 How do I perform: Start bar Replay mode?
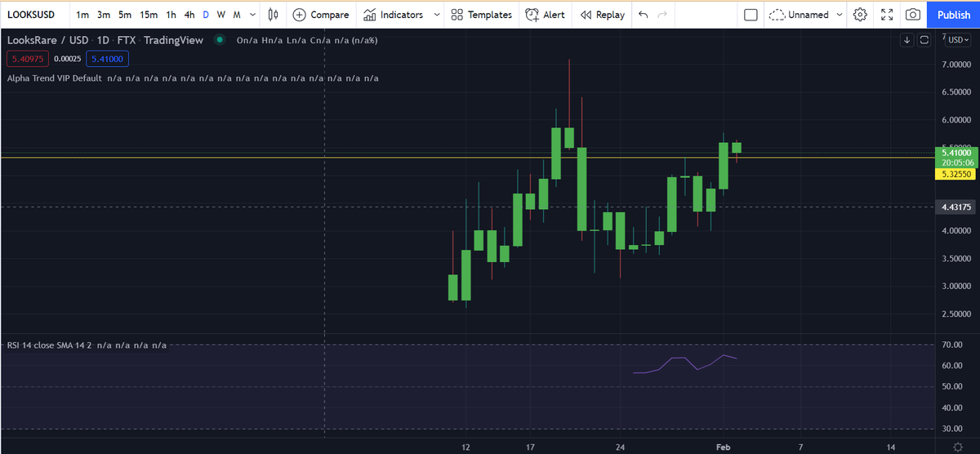click(603, 15)
